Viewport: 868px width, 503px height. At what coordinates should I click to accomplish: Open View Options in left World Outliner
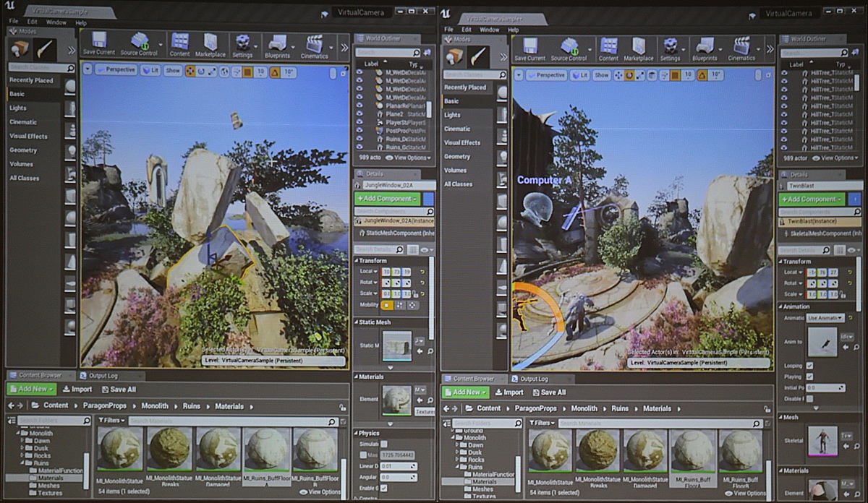pos(407,158)
